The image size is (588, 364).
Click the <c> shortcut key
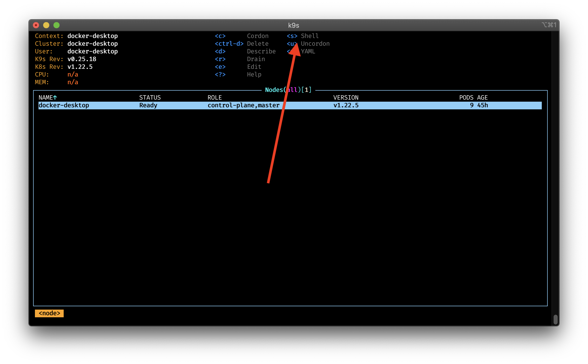click(x=220, y=36)
